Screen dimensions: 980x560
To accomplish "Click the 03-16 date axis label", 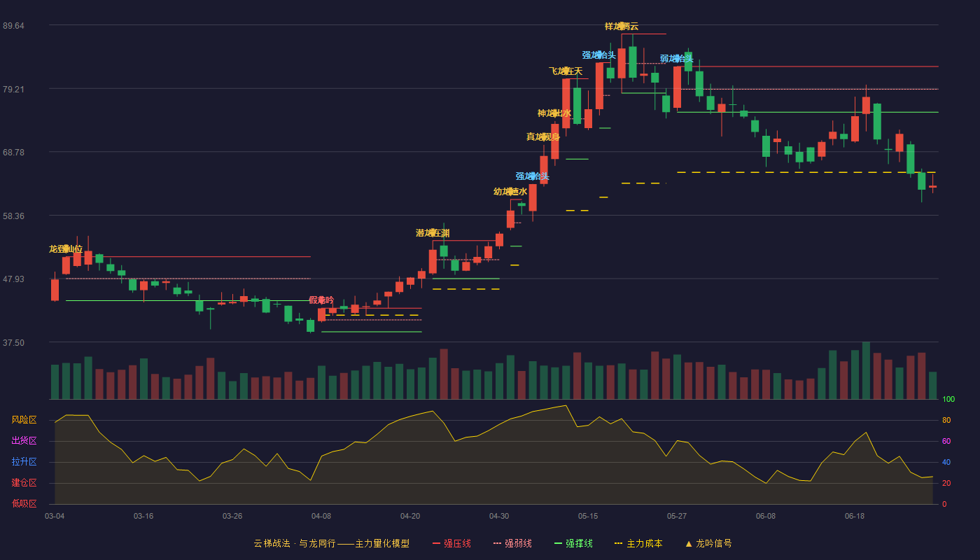I will (x=143, y=516).
